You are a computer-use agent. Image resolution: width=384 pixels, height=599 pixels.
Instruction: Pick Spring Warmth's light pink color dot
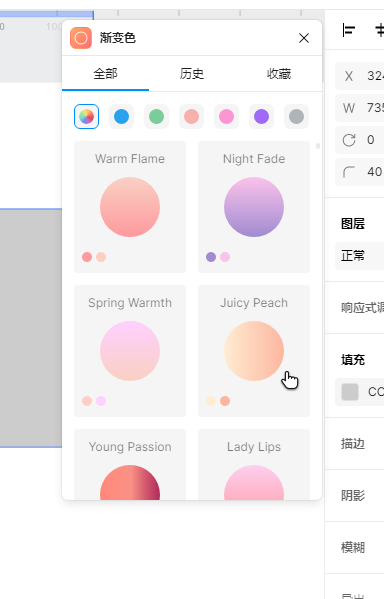(x=101, y=401)
